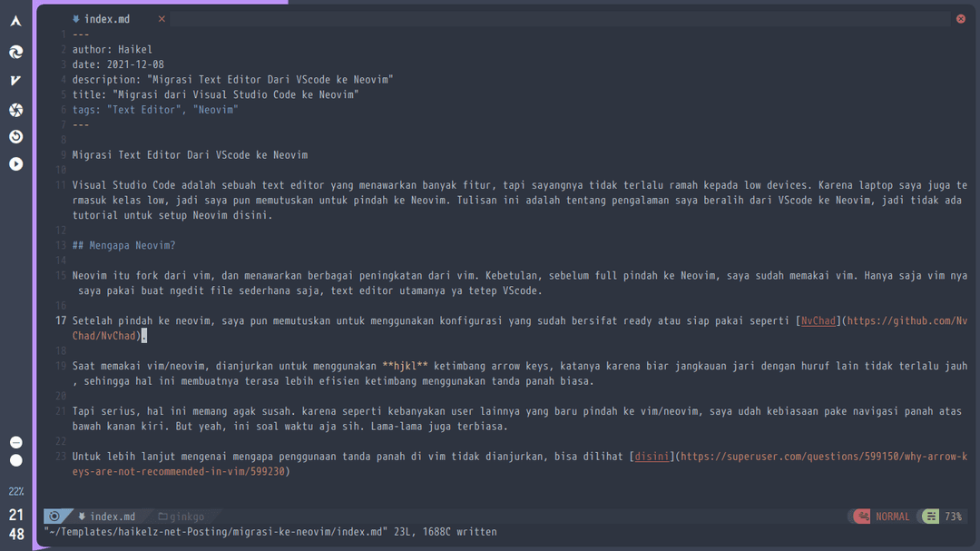Click the paragraph starting "Visual Studio Code adalah"
980x551 pixels.
[x=520, y=200]
